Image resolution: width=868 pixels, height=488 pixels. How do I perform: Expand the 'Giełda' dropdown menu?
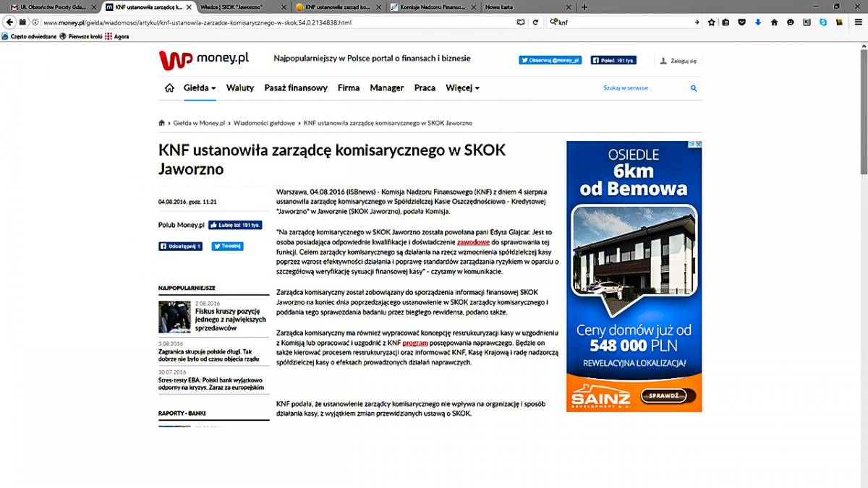click(200, 88)
